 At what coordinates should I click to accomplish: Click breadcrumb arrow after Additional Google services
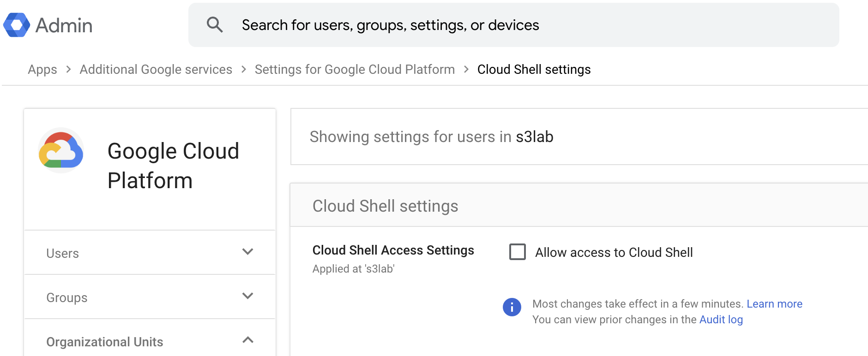(244, 69)
